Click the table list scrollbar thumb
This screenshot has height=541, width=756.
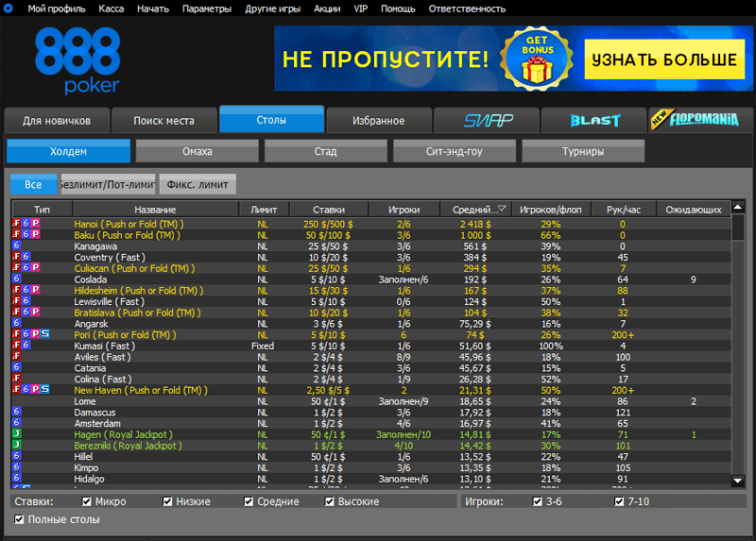coord(738,228)
